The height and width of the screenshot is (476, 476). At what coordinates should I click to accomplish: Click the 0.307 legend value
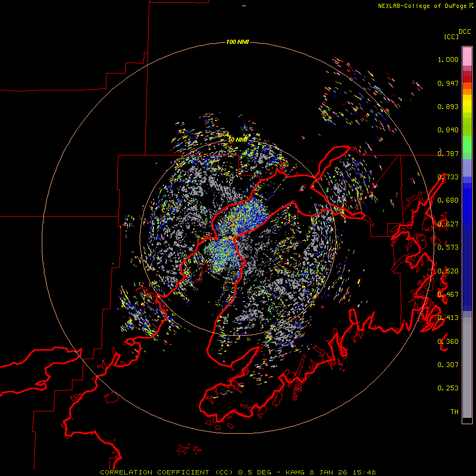pos(448,365)
